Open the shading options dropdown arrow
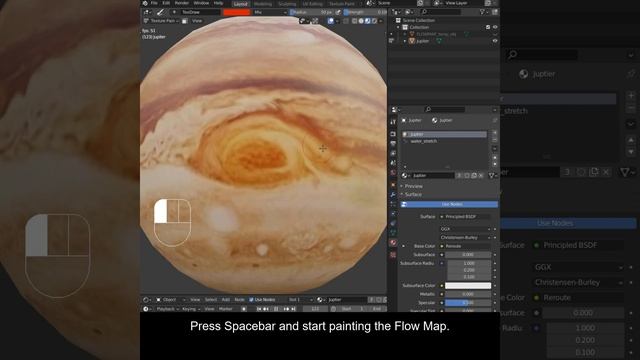 380,21
